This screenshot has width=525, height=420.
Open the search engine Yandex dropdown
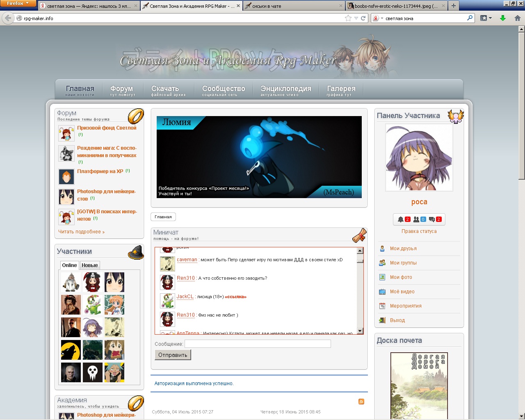[377, 18]
